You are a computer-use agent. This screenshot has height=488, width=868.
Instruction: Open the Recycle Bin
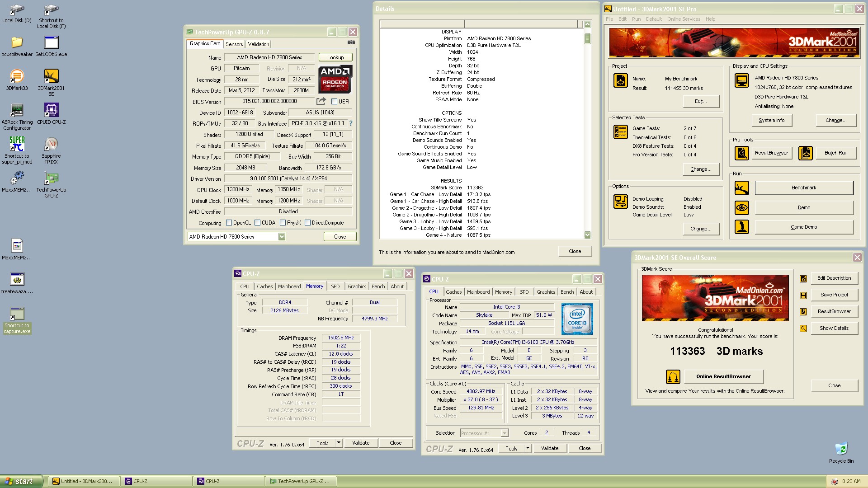tap(841, 453)
